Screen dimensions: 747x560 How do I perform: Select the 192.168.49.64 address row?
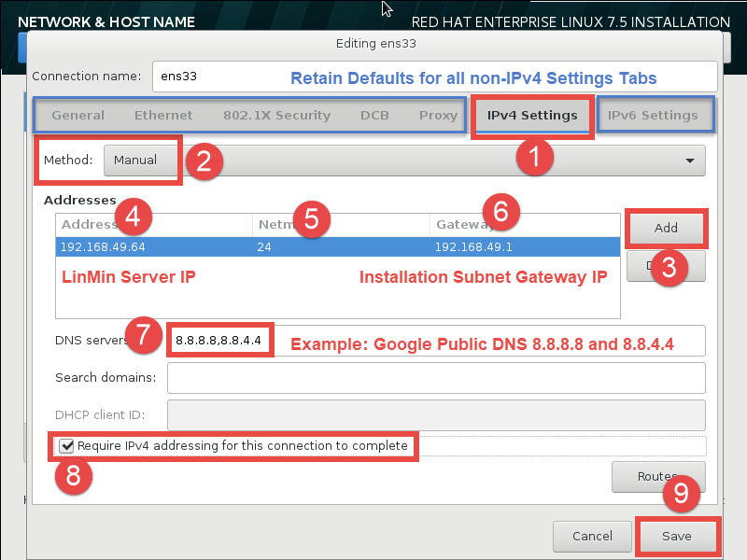click(x=103, y=247)
